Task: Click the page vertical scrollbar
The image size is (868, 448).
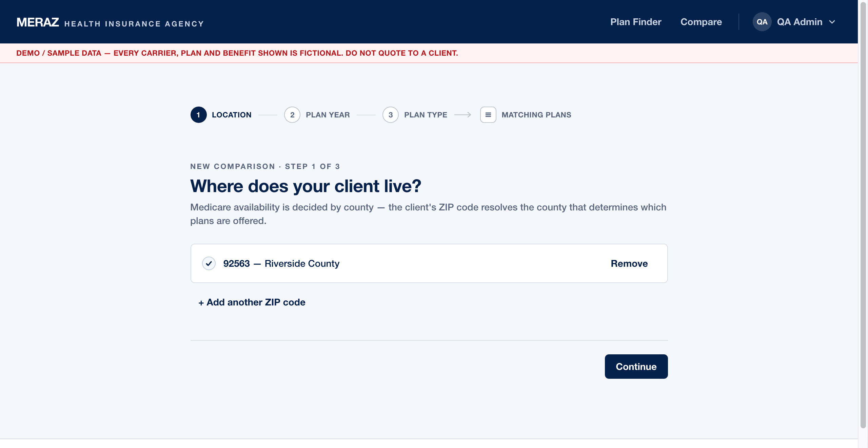Action: pos(863,214)
